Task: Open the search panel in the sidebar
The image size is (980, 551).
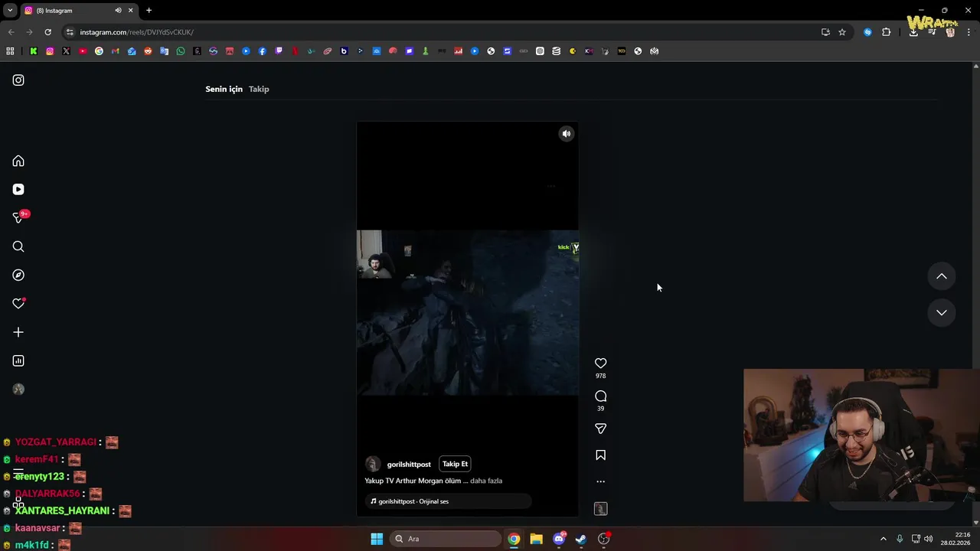Action: (x=18, y=246)
